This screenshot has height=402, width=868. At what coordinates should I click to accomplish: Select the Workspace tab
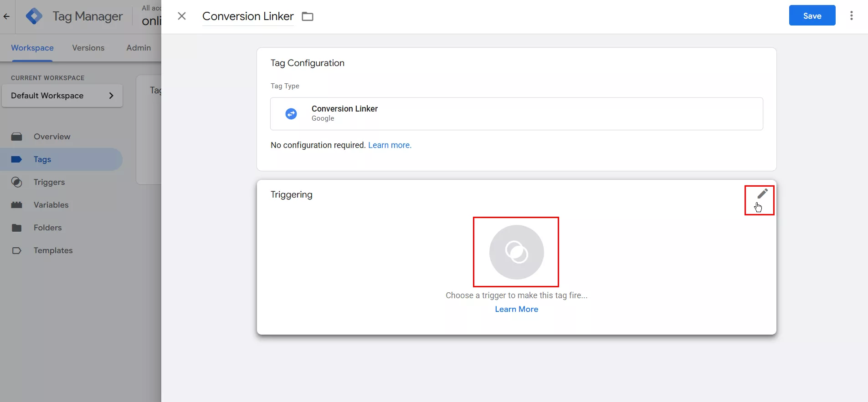point(32,48)
